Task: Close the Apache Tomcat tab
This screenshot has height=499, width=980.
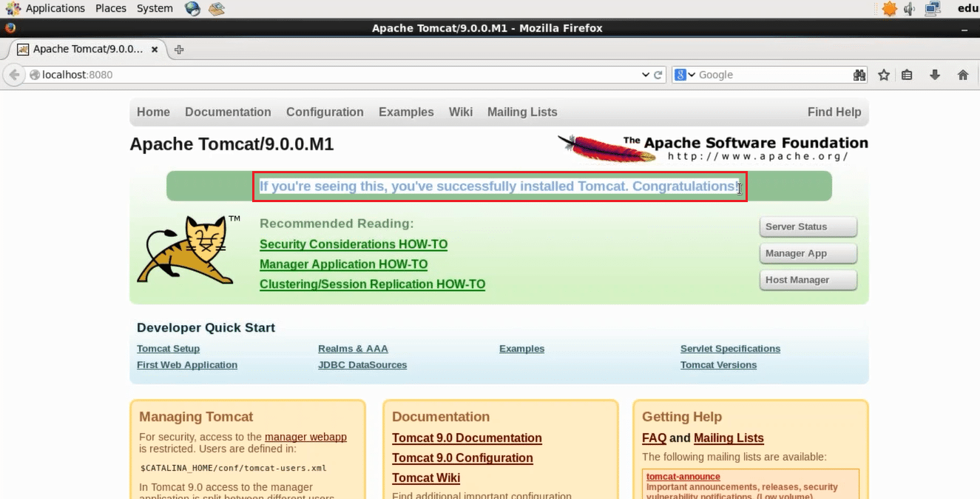Action: click(155, 50)
